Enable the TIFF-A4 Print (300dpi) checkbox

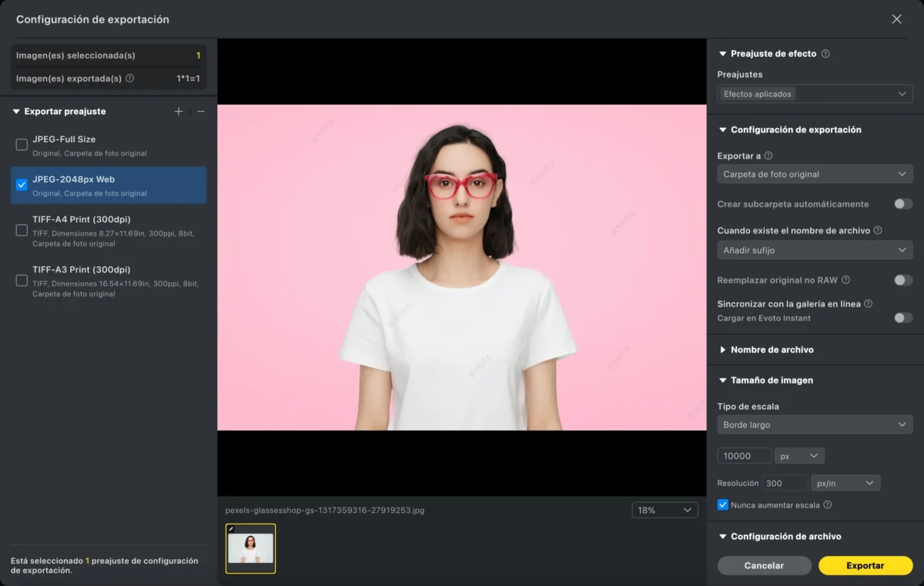click(22, 230)
